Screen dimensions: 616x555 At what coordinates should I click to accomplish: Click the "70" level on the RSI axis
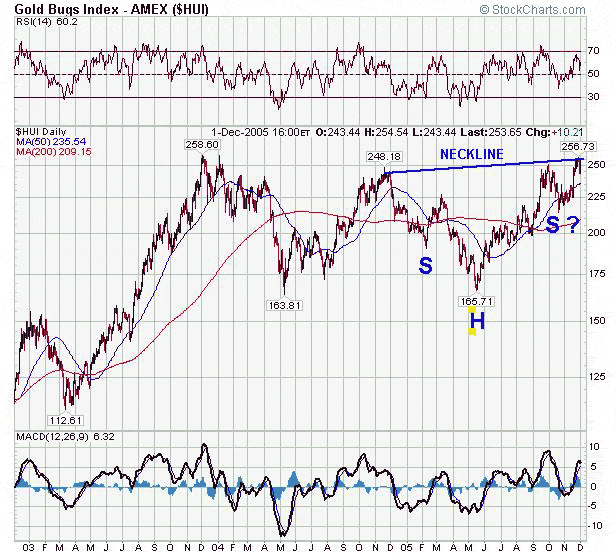(x=594, y=51)
